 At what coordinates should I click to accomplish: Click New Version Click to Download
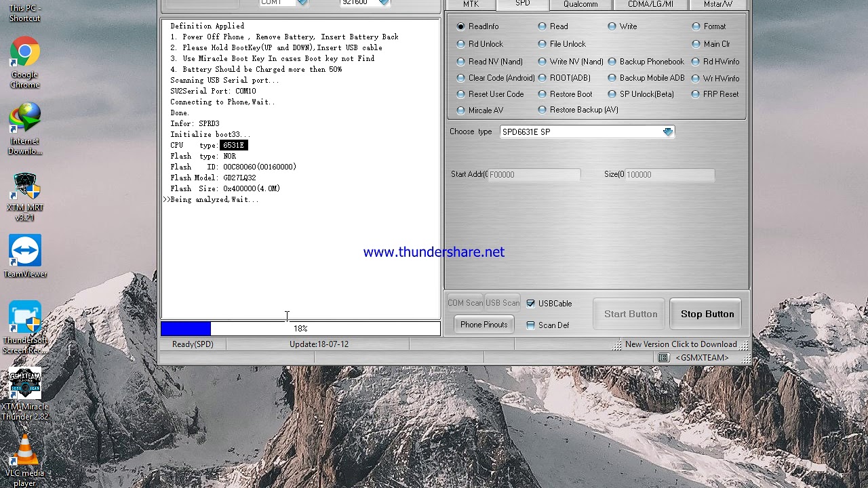coord(681,344)
